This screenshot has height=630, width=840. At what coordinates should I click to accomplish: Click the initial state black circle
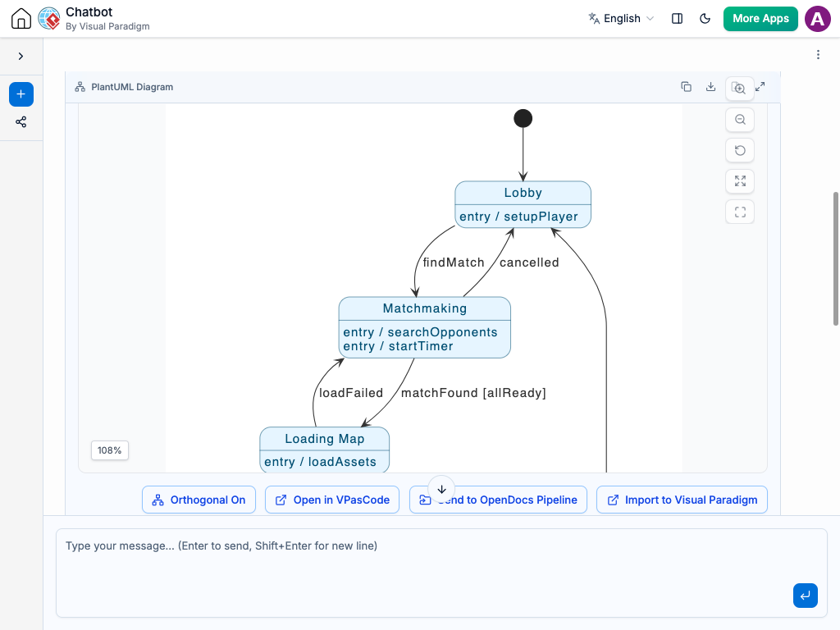click(523, 118)
